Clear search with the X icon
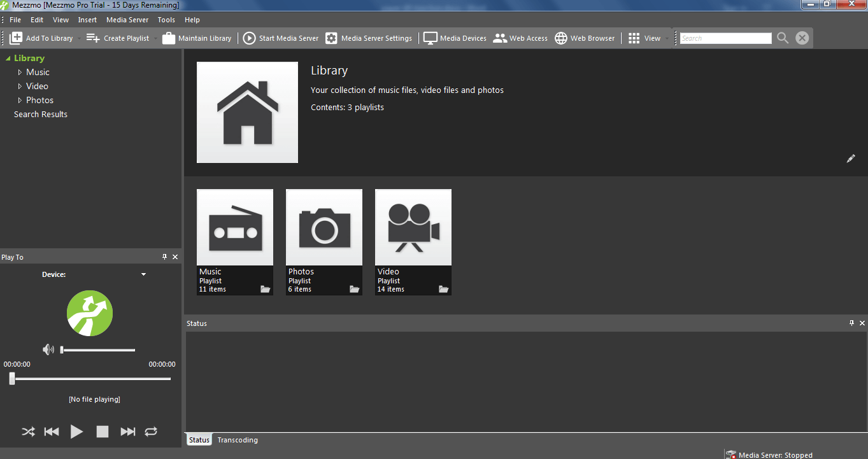 (802, 38)
